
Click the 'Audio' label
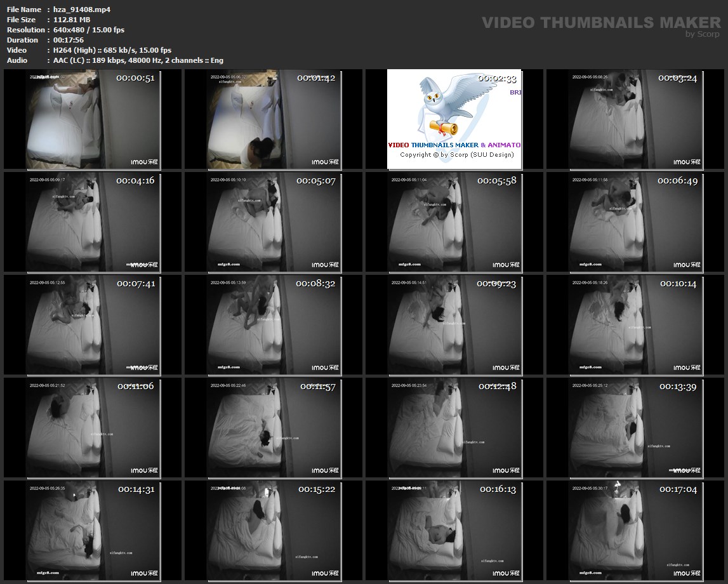click(x=17, y=60)
